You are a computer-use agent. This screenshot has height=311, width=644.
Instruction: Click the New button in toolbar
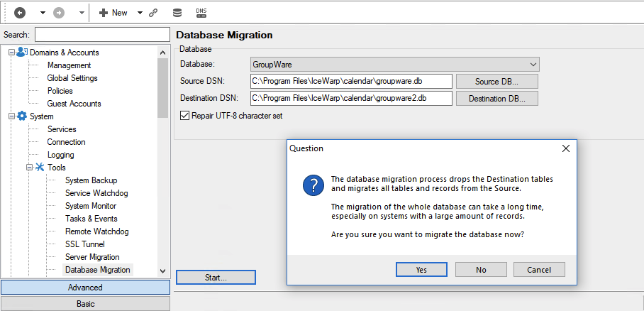point(113,13)
